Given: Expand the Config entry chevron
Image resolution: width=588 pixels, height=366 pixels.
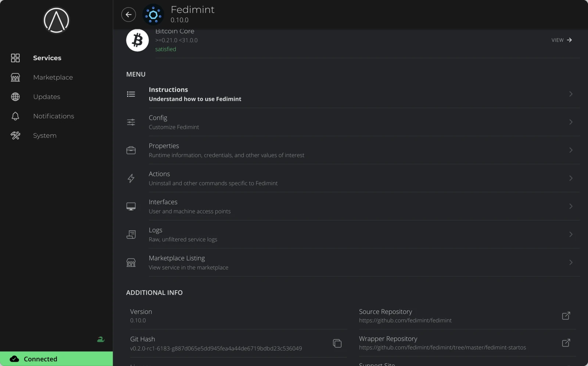Looking at the screenshot, I should point(570,122).
